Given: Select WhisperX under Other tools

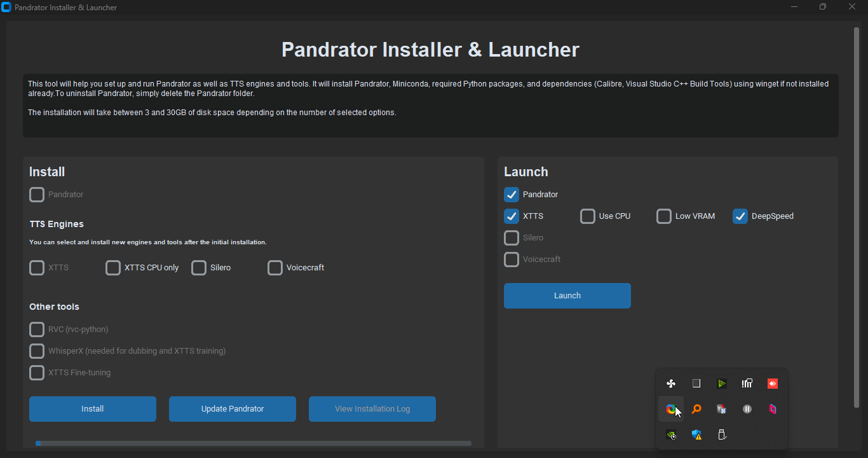Looking at the screenshot, I should coord(37,350).
